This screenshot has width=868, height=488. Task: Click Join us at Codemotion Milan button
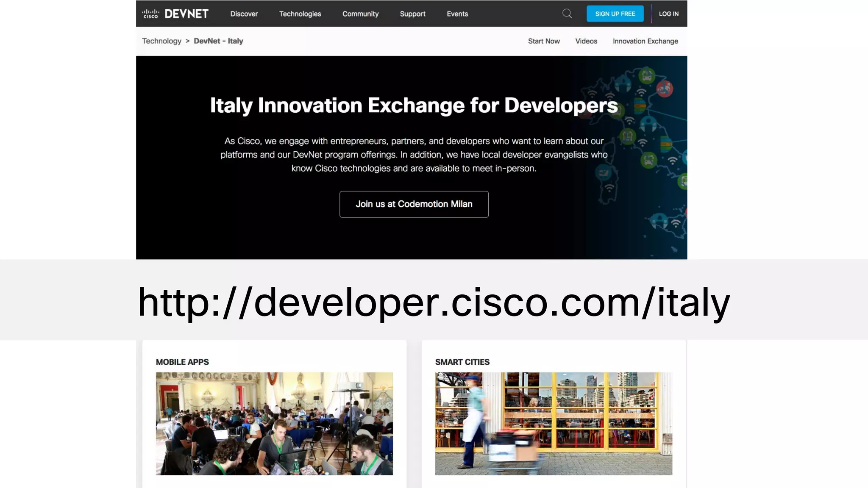coord(414,204)
